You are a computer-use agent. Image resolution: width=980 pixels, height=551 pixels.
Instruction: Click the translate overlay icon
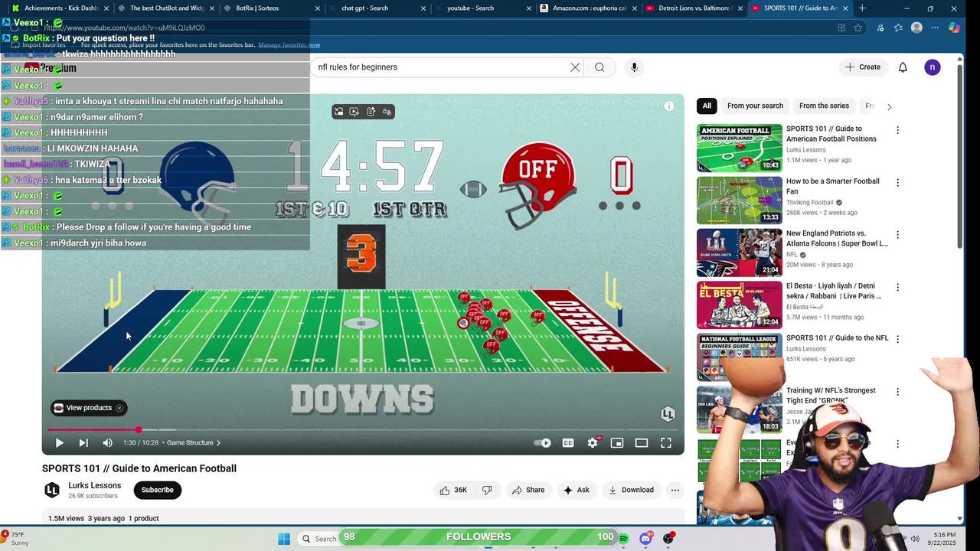(x=387, y=112)
